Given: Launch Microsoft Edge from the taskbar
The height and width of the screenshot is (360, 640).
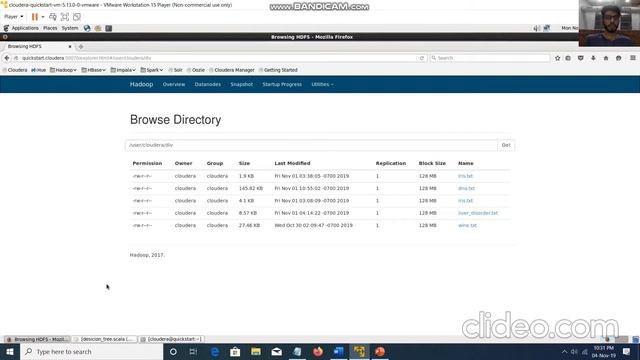Looking at the screenshot, I should (215, 351).
